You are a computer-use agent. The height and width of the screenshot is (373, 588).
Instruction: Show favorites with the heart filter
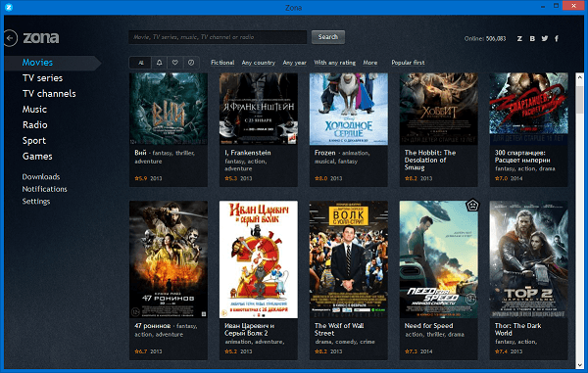(174, 63)
